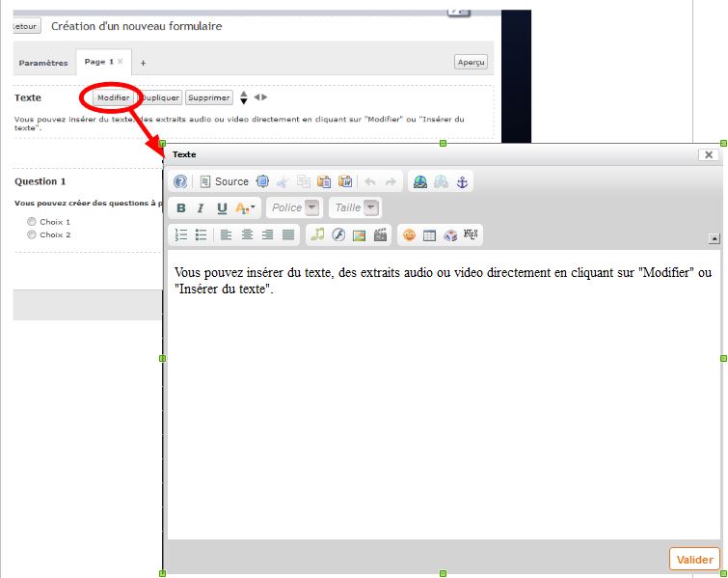Switch to the Paramètres tab
Screen dimensions: 728x578
pyautogui.click(x=43, y=64)
